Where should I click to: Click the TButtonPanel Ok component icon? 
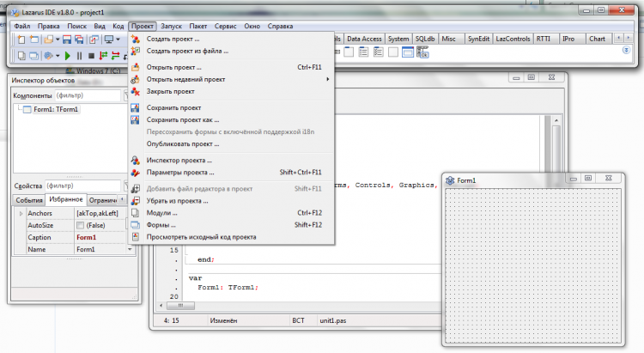(422, 52)
